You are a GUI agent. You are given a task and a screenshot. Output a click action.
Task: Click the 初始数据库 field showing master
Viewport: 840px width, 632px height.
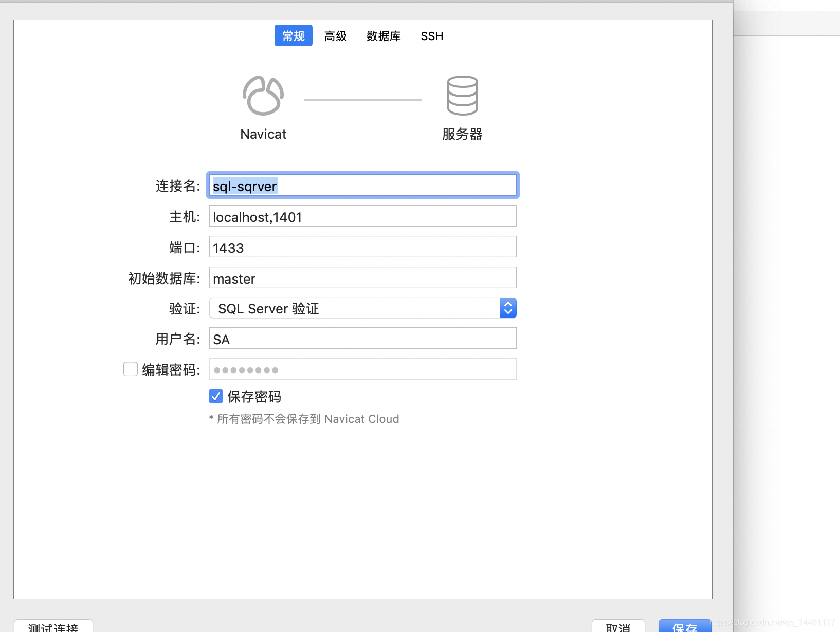362,278
